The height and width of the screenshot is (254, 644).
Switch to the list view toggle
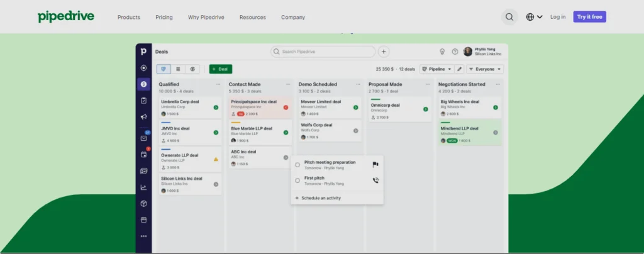click(178, 69)
